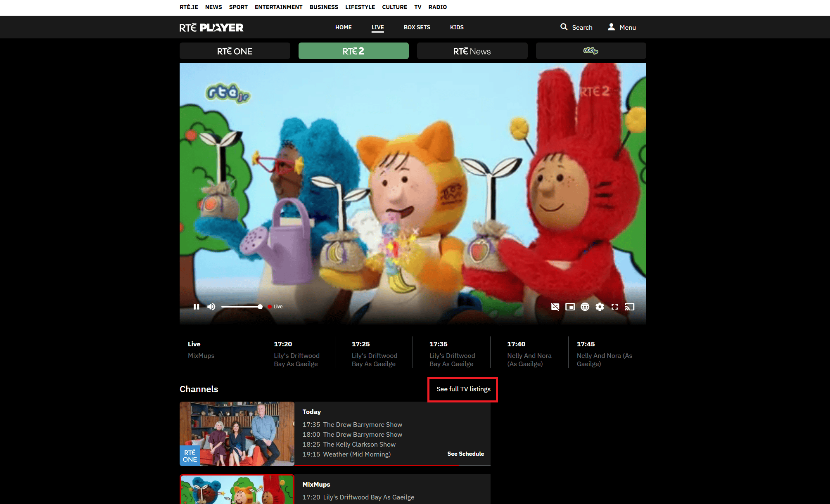The height and width of the screenshot is (504, 830).
Task: Open the globe language icon in player
Action: (585, 307)
